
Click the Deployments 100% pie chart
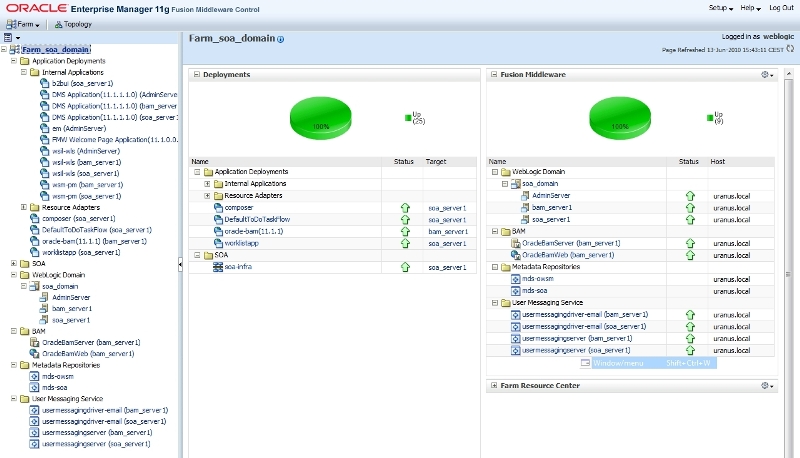(x=320, y=118)
